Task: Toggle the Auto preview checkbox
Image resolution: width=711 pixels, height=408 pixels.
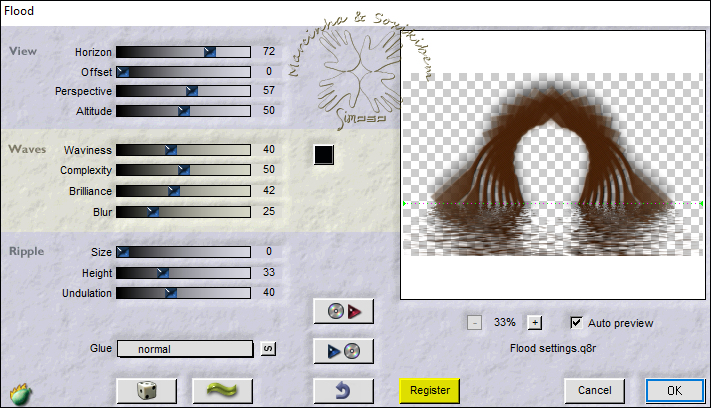Action: [576, 322]
